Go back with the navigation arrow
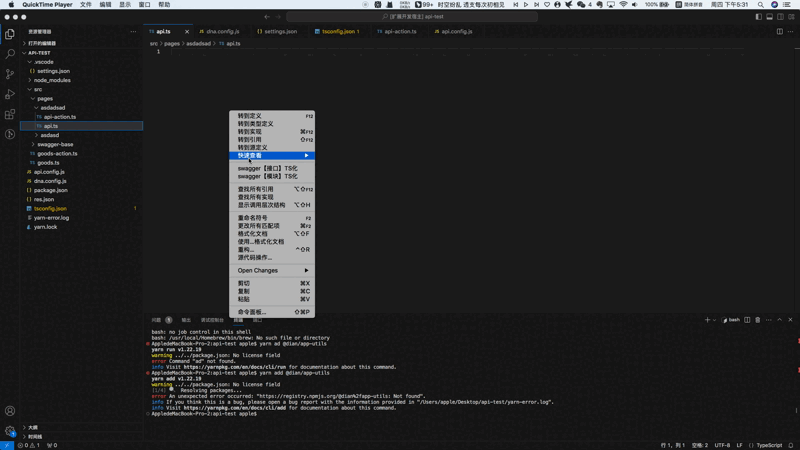800x450 pixels. pos(267,17)
